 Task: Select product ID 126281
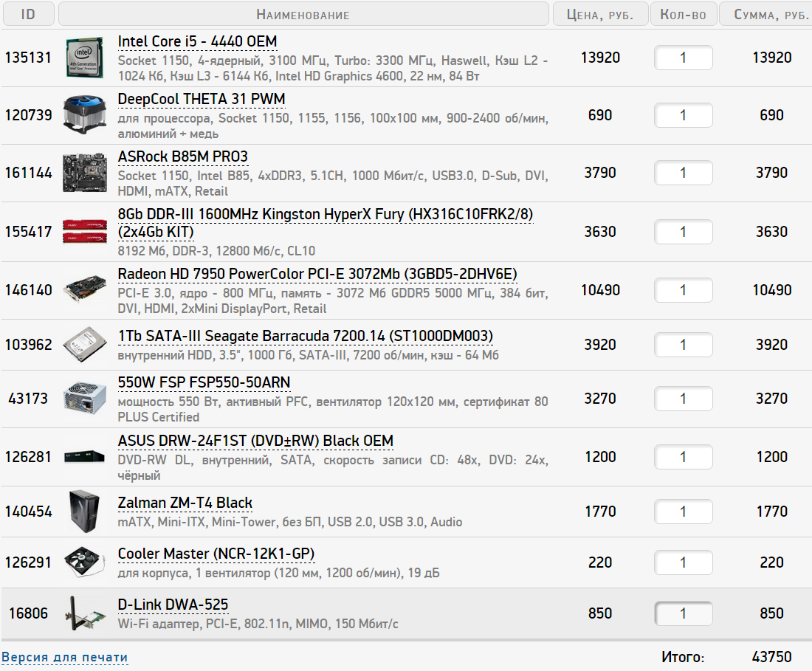(29, 457)
